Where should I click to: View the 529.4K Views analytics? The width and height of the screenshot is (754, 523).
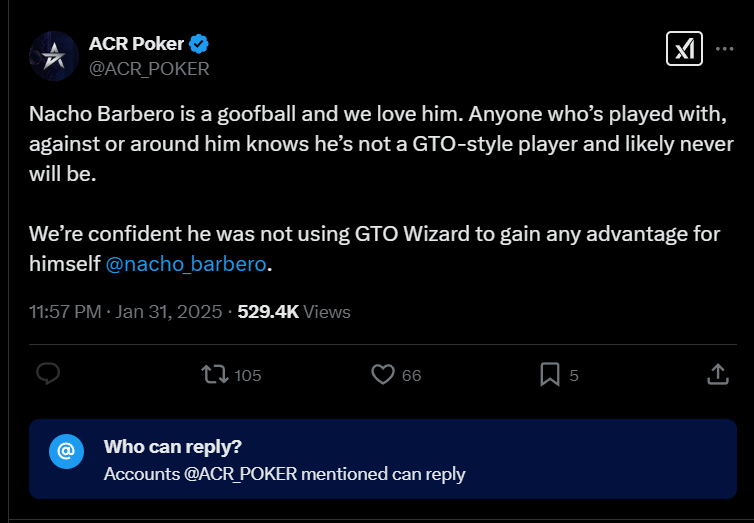(x=294, y=312)
